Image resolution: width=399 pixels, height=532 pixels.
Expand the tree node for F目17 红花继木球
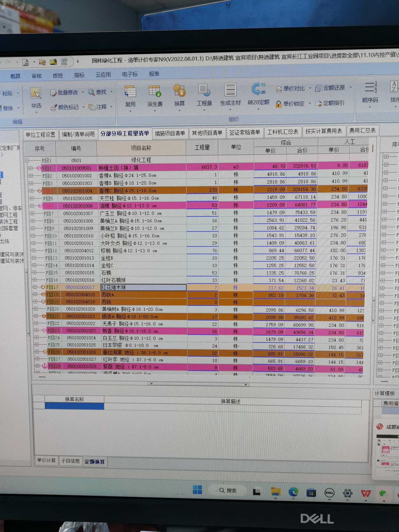point(35,287)
